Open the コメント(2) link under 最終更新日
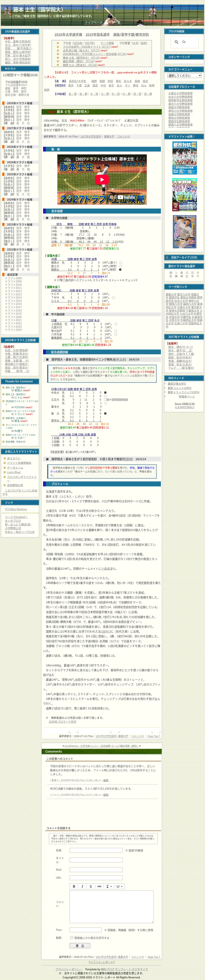This screenshot has width=205, height=980. 123,137
